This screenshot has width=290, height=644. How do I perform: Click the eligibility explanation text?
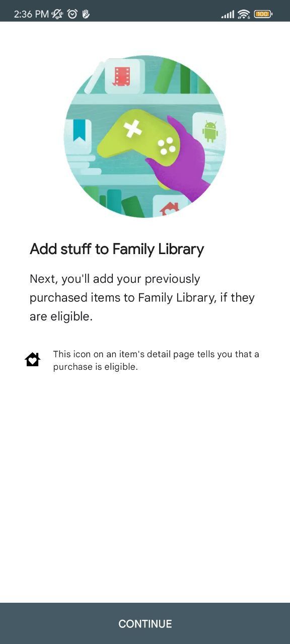[x=156, y=360]
